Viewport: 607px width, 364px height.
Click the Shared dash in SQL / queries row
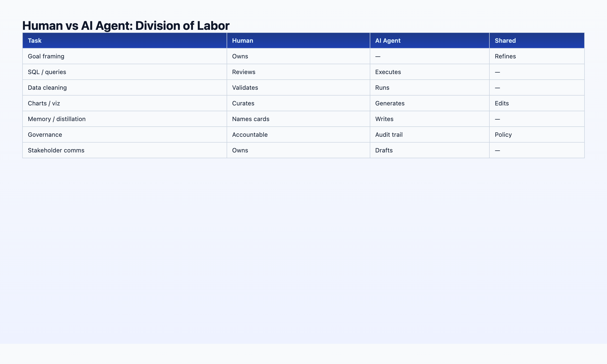[497, 72]
